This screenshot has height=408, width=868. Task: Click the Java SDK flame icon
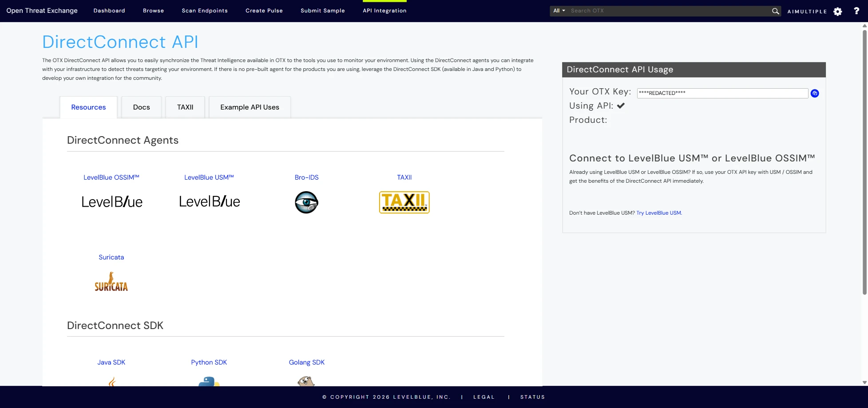[x=112, y=381]
